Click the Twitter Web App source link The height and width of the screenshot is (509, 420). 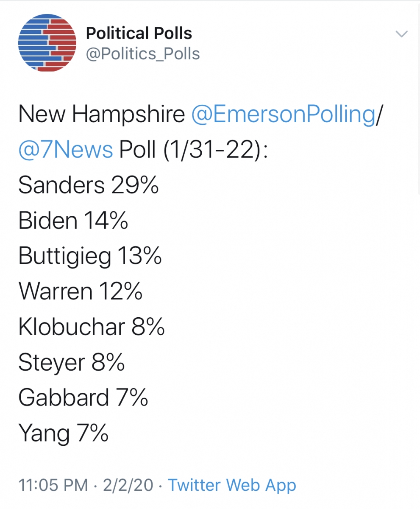(232, 485)
